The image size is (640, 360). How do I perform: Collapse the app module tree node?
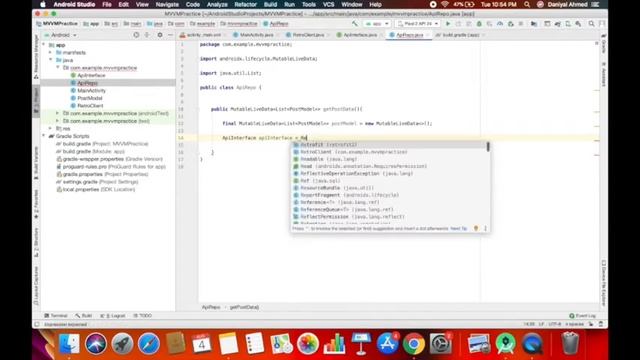[x=44, y=45]
